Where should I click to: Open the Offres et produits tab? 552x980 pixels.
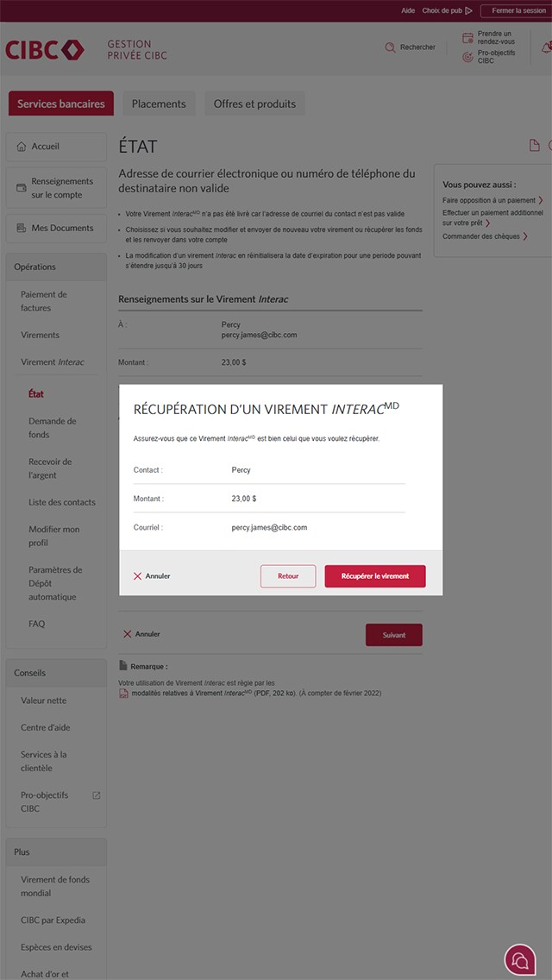[254, 104]
